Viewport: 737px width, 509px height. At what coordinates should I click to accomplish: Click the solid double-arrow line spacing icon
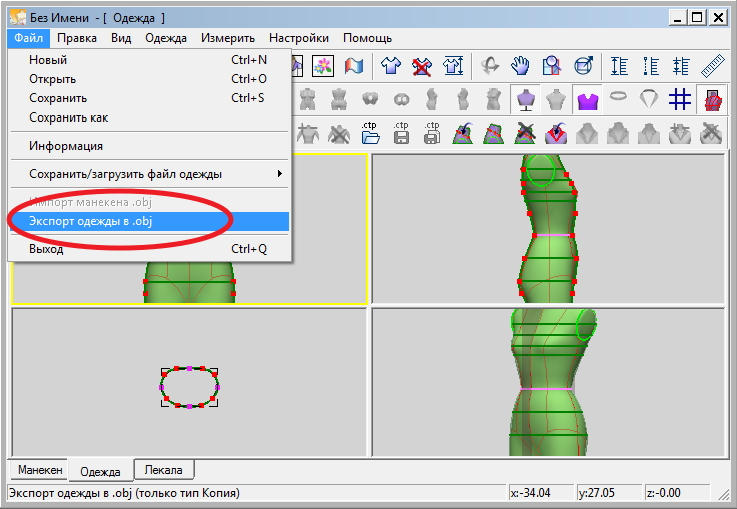tap(619, 66)
